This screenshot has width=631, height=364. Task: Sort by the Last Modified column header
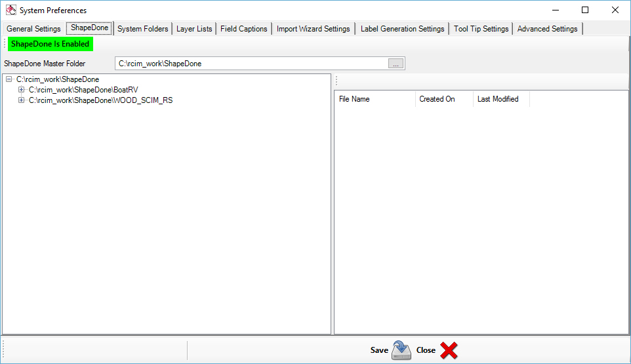501,99
